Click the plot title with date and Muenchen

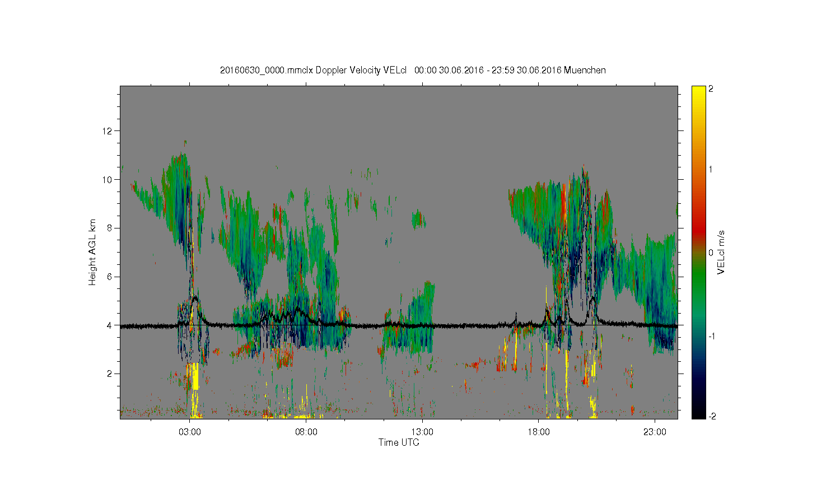[x=413, y=70]
